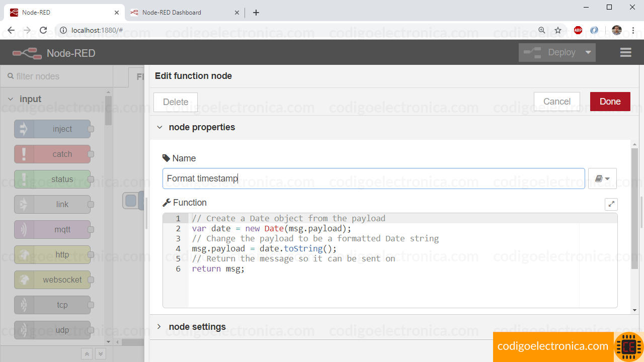Click the filter nodes search field
This screenshot has height=362, width=644.
coord(57,76)
